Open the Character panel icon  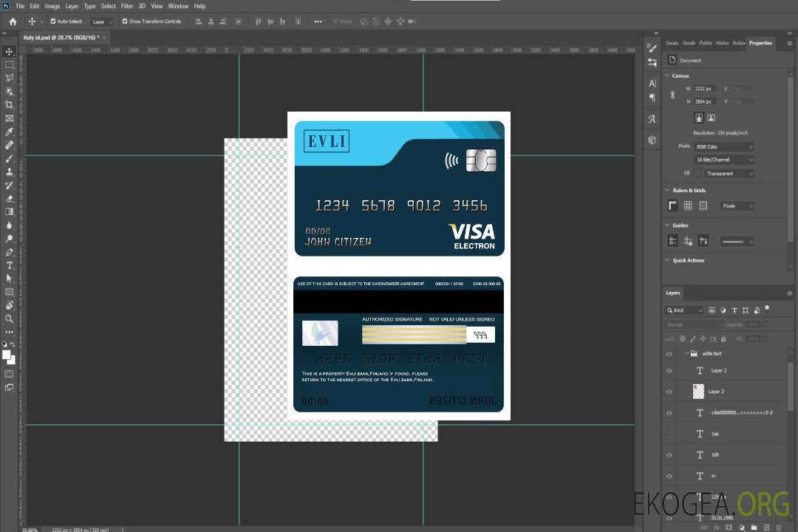point(652,83)
